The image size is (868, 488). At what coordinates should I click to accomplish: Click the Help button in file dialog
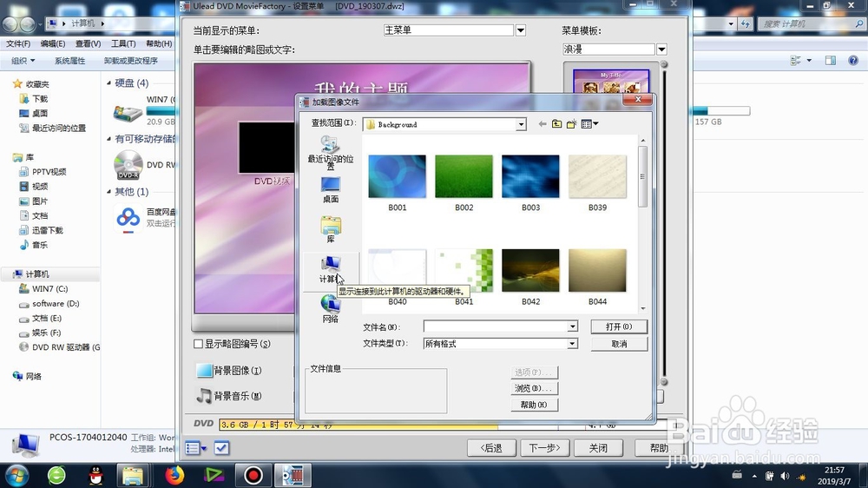pyautogui.click(x=534, y=405)
